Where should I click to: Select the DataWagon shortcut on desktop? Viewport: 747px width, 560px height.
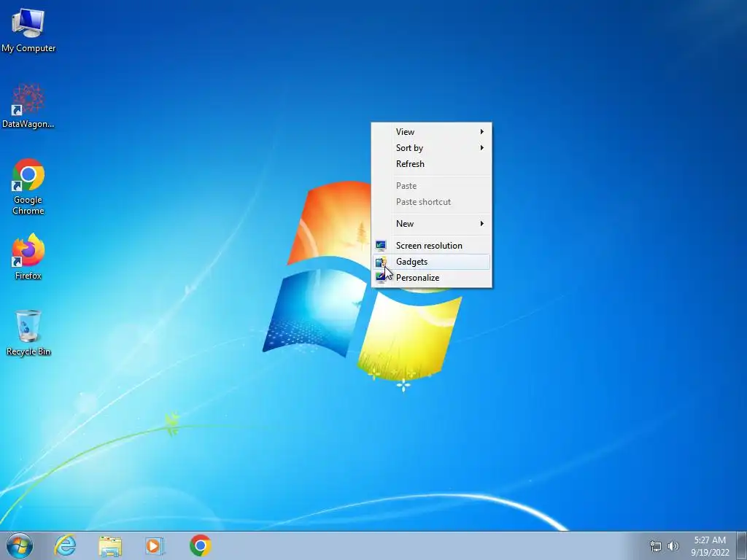(28, 106)
